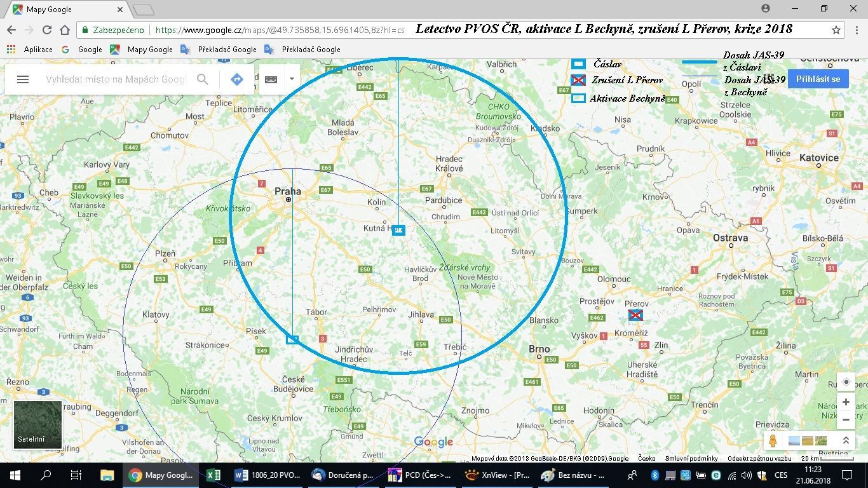868x488 pixels.
Task: Switch to XnView in the taskbar
Action: click(x=497, y=475)
